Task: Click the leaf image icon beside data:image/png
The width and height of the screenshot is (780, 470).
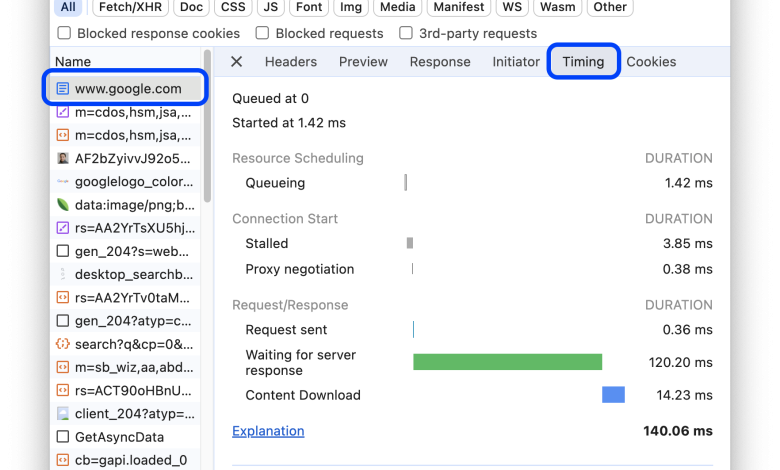Action: [x=63, y=205]
